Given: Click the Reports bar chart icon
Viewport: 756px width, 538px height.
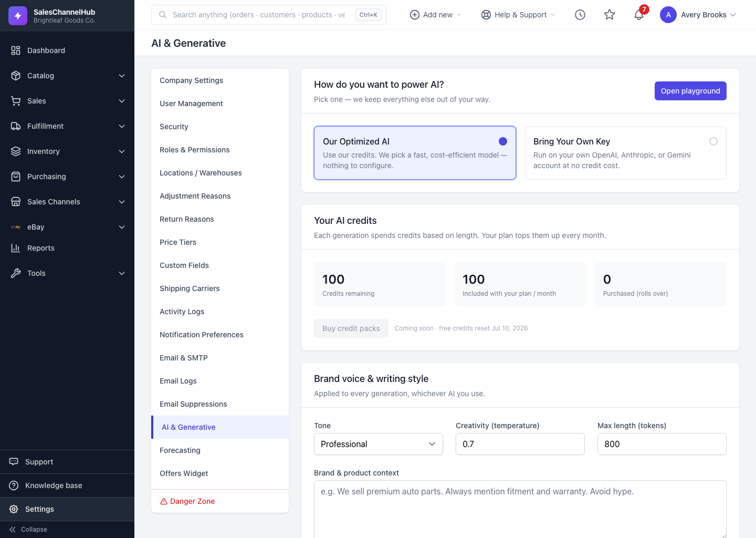Looking at the screenshot, I should point(16,248).
